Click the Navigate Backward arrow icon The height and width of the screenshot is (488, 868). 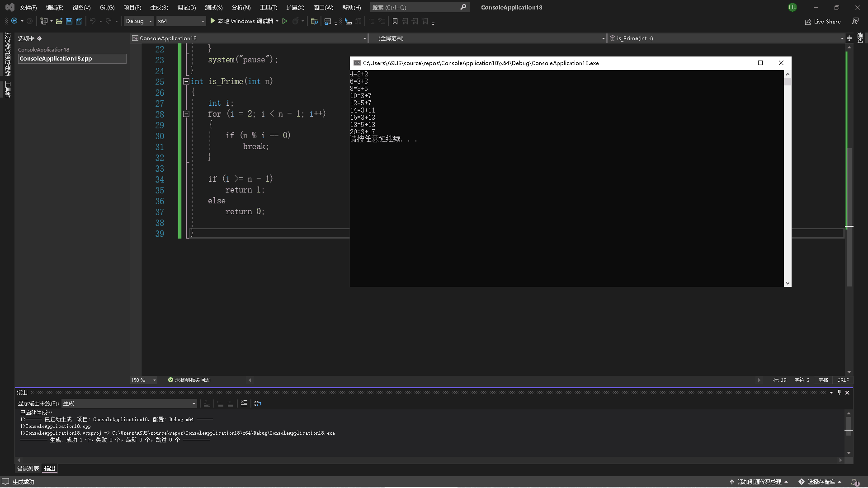[x=14, y=21]
